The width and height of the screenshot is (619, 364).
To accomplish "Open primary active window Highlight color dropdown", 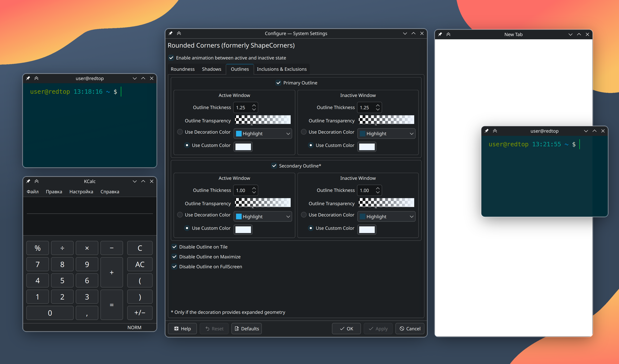I will (263, 134).
